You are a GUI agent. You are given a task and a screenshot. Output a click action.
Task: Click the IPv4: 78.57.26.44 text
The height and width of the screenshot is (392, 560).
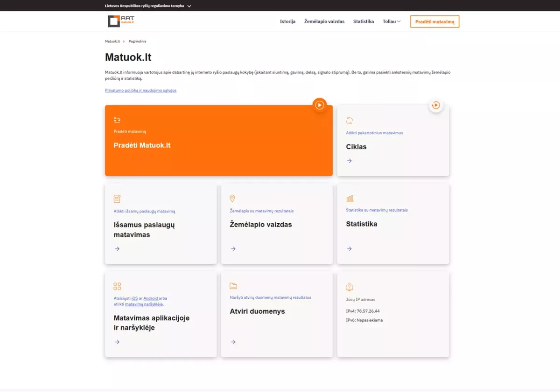pos(363,311)
